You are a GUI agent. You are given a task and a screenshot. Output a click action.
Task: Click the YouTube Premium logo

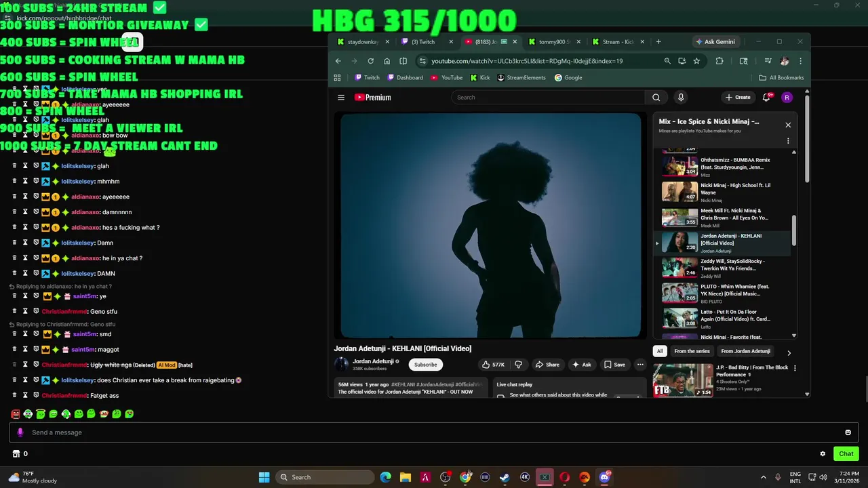click(373, 98)
